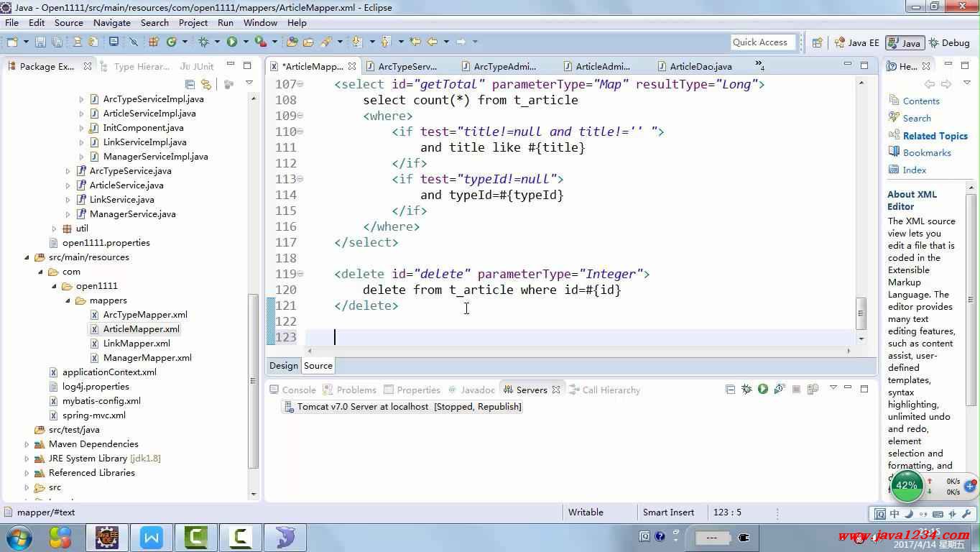This screenshot has height=552, width=980.
Task: Maximize the editor area icon
Action: pyautogui.click(x=864, y=65)
